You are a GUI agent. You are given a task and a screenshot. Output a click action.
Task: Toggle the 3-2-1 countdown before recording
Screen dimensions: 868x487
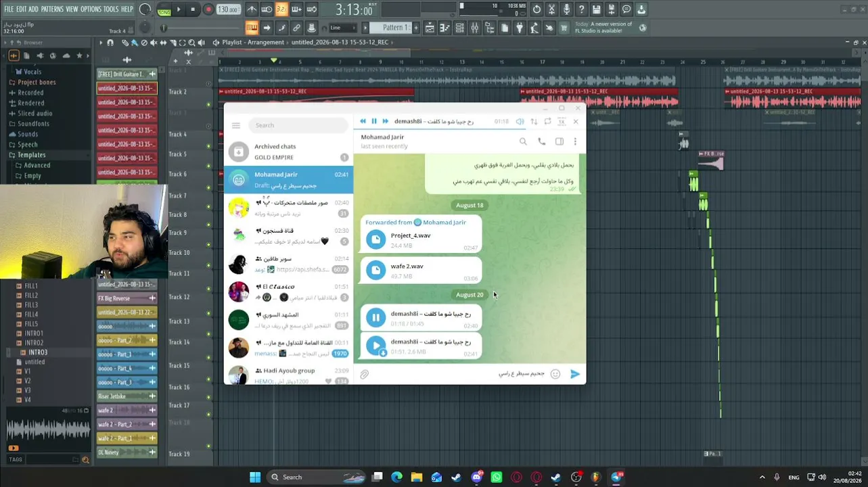pyautogui.click(x=281, y=9)
